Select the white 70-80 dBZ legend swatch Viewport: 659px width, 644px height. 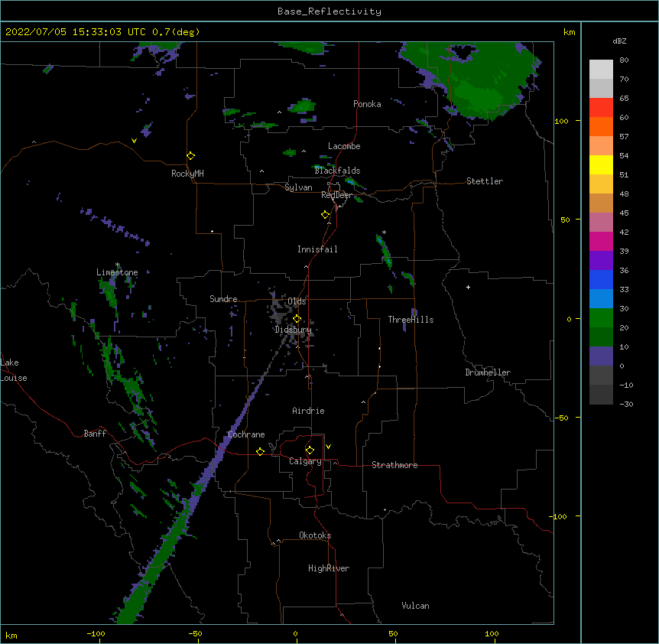point(601,70)
